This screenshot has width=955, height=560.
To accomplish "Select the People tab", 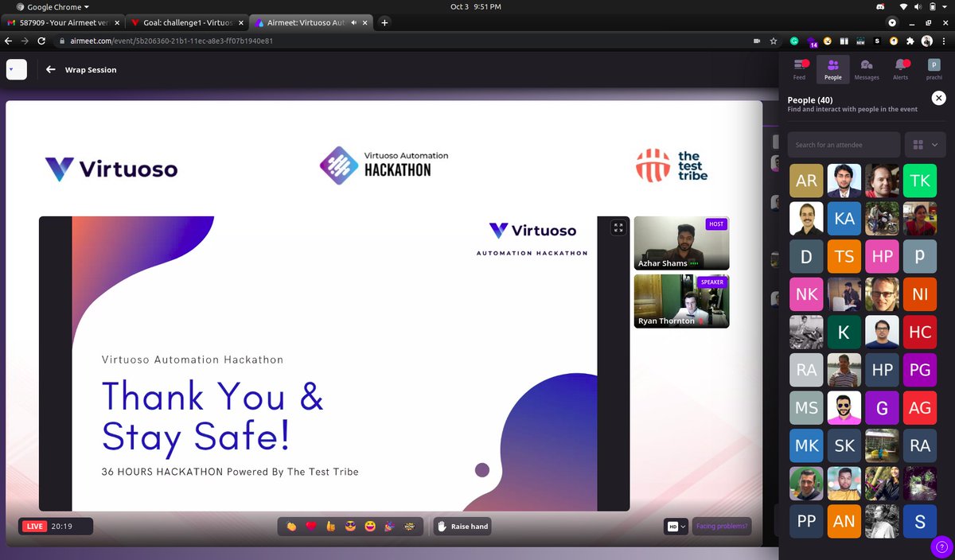I will (x=832, y=69).
